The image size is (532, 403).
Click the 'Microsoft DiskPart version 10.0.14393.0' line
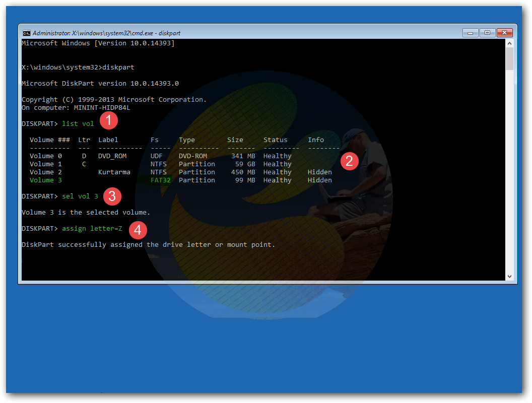coord(100,84)
